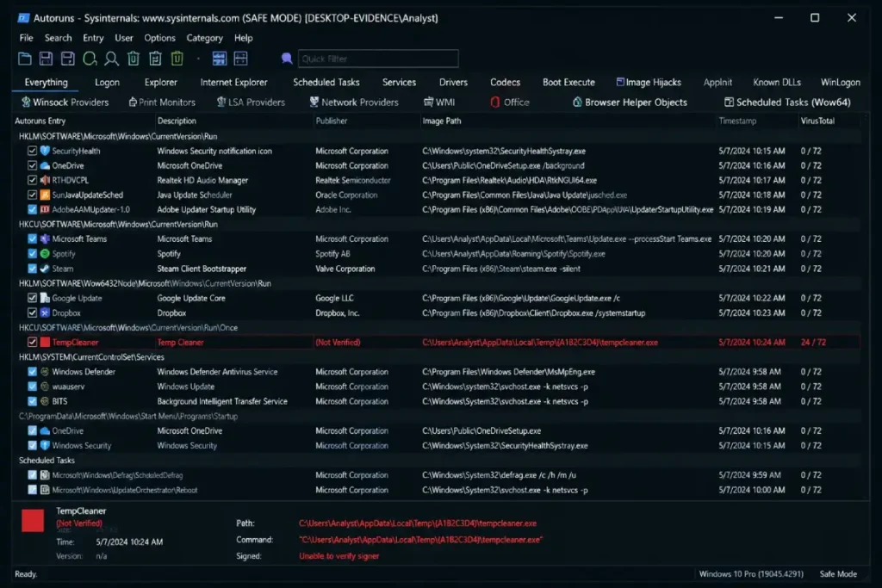Sort by the Timestamp column header
The width and height of the screenshot is (882, 588).
(737, 121)
